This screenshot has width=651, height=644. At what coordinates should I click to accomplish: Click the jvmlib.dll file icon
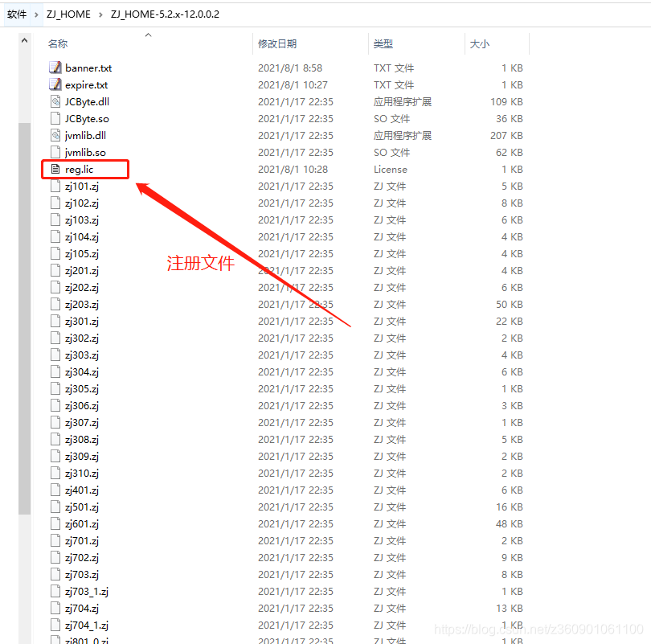(x=55, y=135)
